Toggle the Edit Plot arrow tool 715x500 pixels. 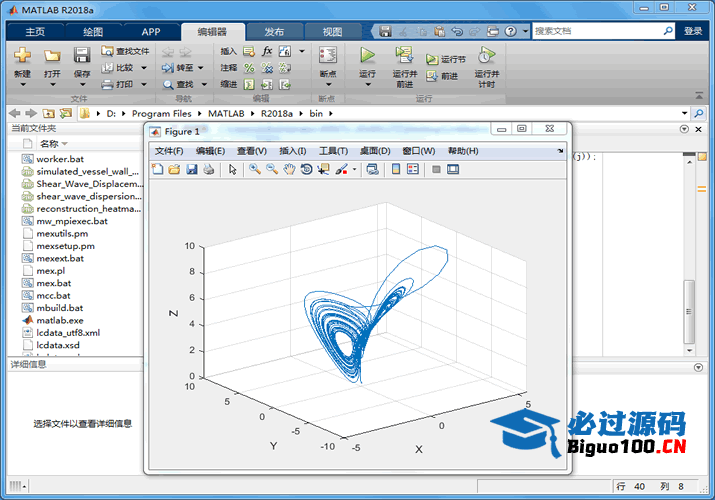click(233, 169)
